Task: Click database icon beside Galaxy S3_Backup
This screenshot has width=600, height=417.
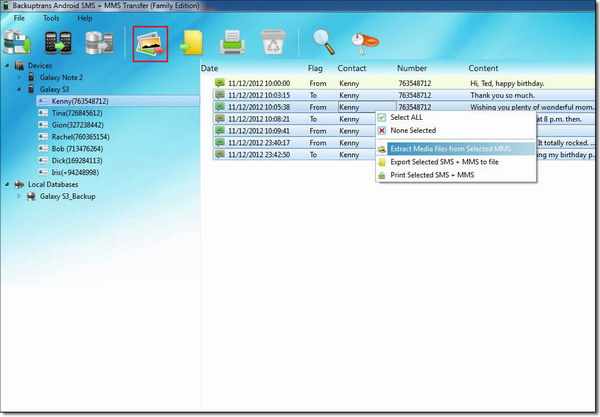Action: (x=31, y=196)
